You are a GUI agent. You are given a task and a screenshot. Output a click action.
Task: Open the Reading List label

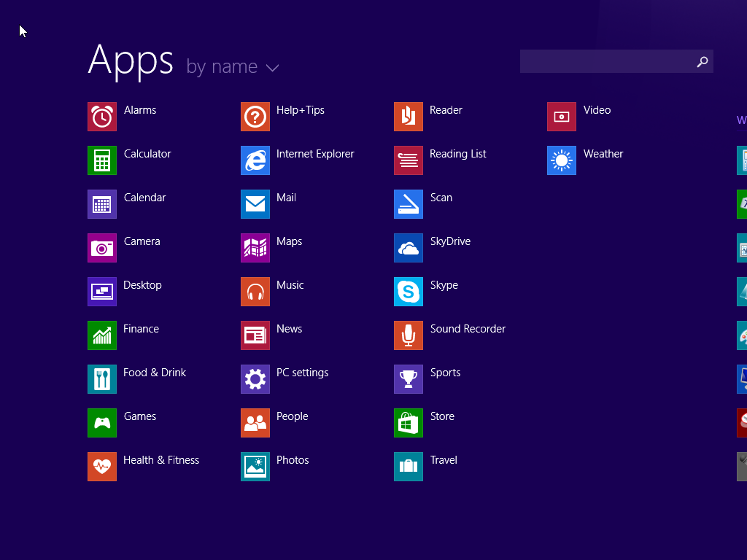pos(457,154)
